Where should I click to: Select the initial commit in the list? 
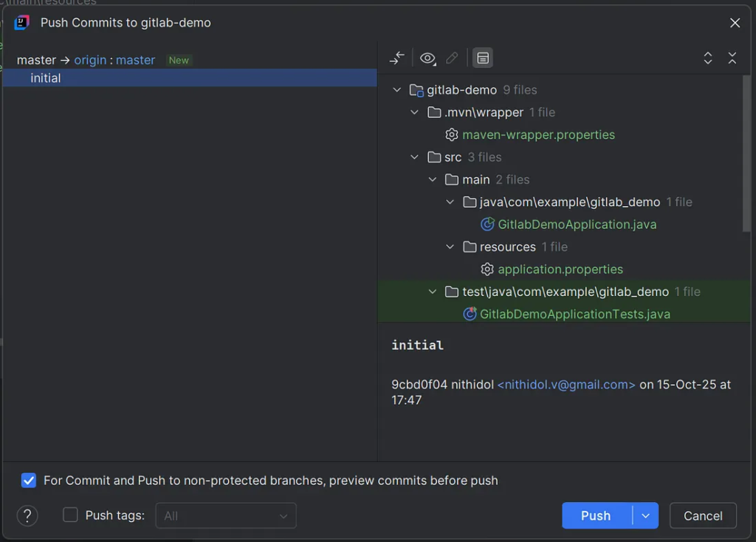tap(46, 78)
